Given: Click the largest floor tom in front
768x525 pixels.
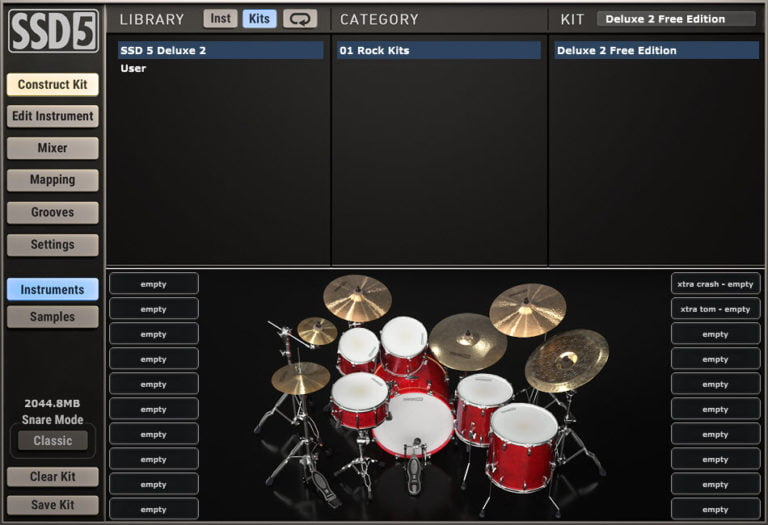Looking at the screenshot, I should [x=523, y=447].
